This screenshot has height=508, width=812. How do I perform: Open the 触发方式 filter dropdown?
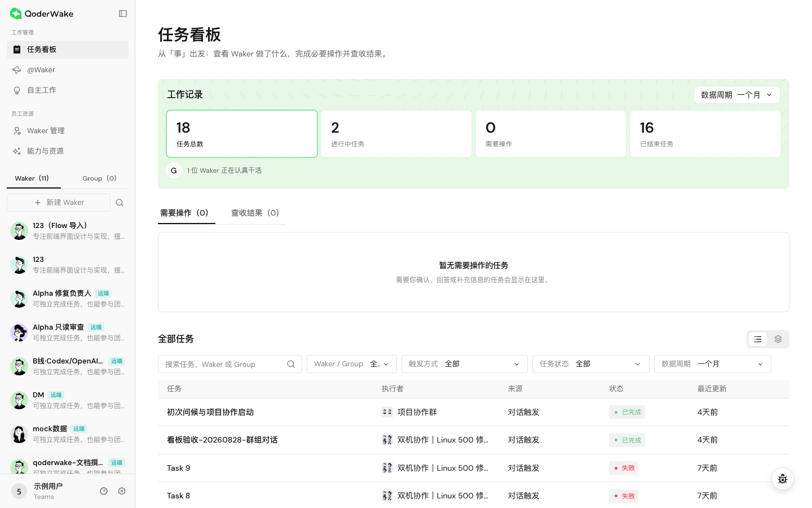pos(465,364)
